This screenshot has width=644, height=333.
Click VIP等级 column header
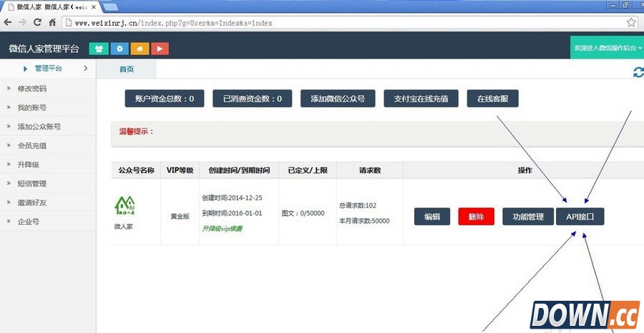click(180, 170)
